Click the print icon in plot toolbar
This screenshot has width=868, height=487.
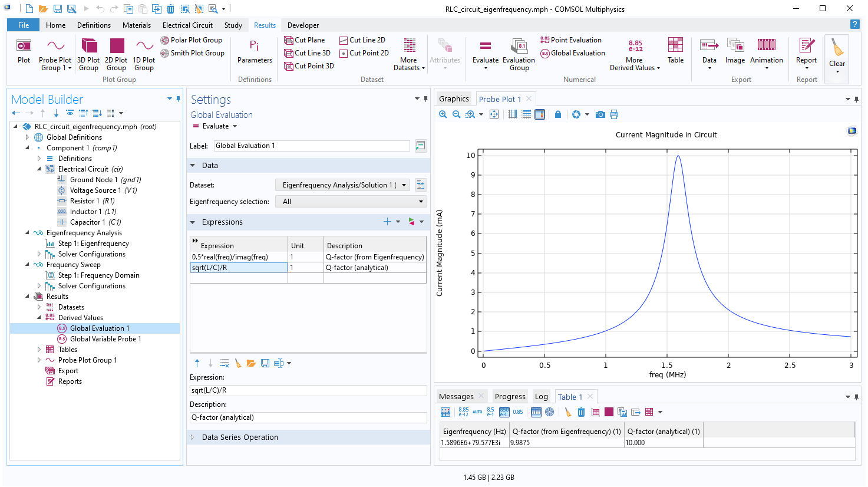[x=614, y=114]
